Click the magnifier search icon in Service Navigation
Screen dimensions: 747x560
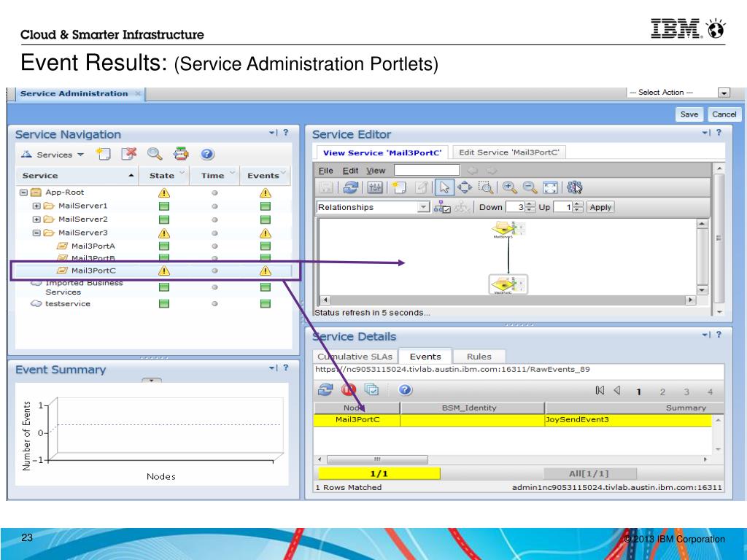[x=155, y=154]
